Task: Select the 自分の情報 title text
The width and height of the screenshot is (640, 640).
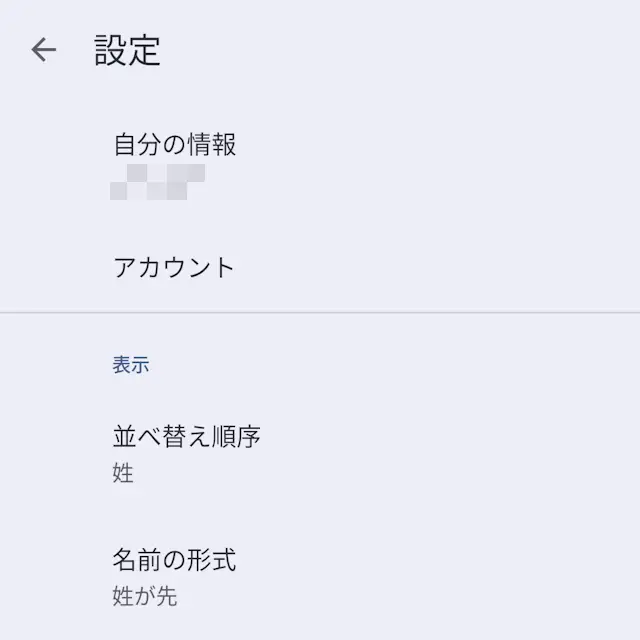Action: coord(175,145)
